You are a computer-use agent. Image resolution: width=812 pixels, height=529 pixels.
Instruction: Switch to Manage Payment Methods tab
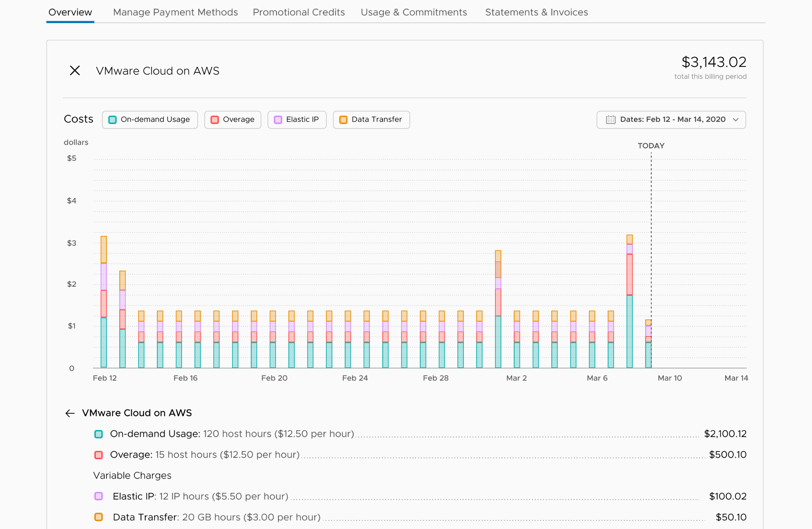pyautogui.click(x=176, y=12)
